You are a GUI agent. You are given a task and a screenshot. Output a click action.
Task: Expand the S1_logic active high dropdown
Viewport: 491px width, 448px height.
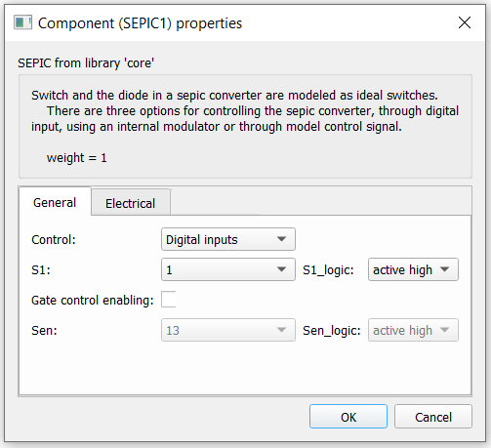tap(413, 269)
